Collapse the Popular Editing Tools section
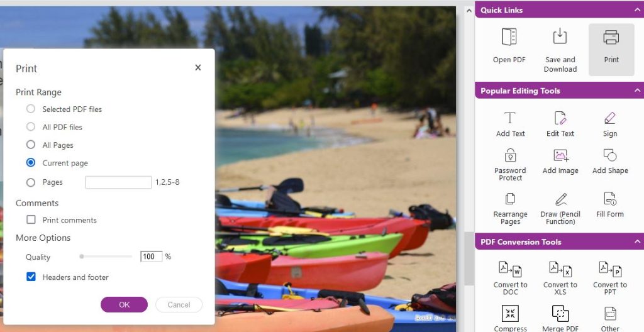 click(638, 91)
